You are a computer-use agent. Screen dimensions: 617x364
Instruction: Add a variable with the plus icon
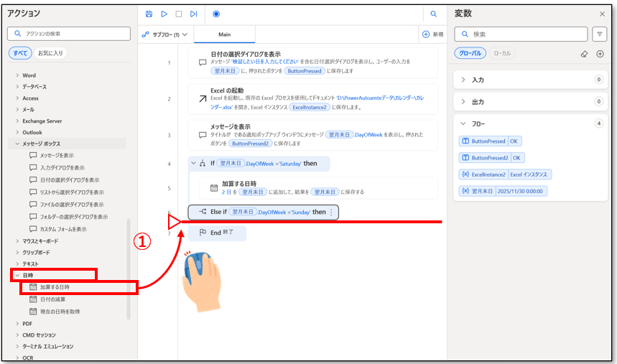coord(600,54)
